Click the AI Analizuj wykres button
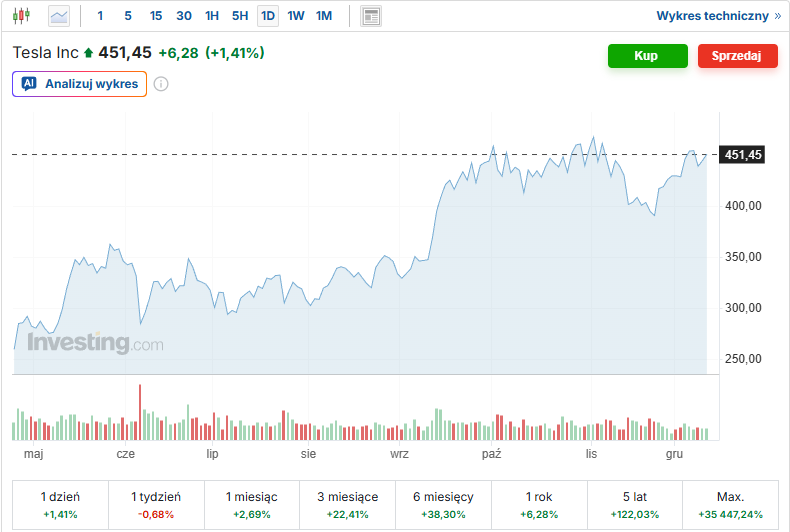This screenshot has width=790, height=532. coord(80,84)
